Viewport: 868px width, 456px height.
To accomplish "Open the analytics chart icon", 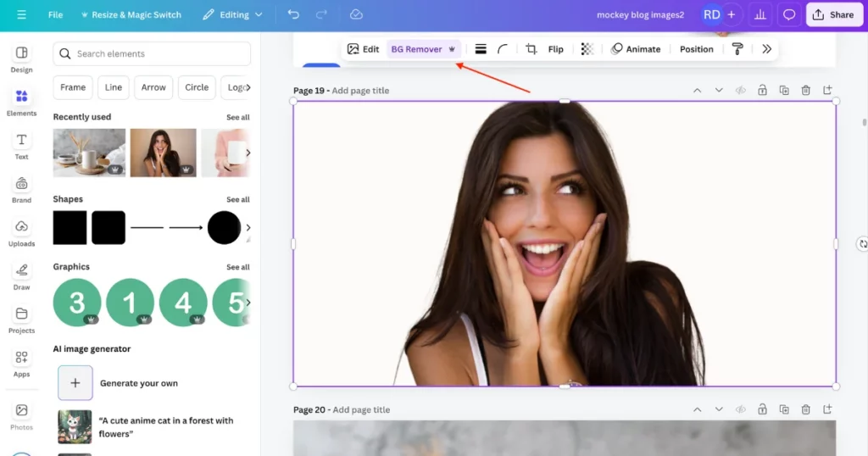I will tap(760, 15).
